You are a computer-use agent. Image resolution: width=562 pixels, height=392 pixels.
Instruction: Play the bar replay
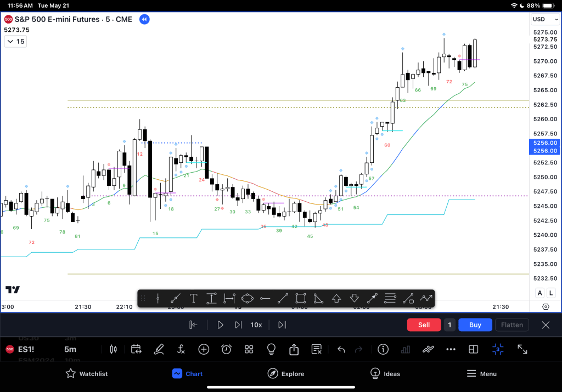(220, 325)
